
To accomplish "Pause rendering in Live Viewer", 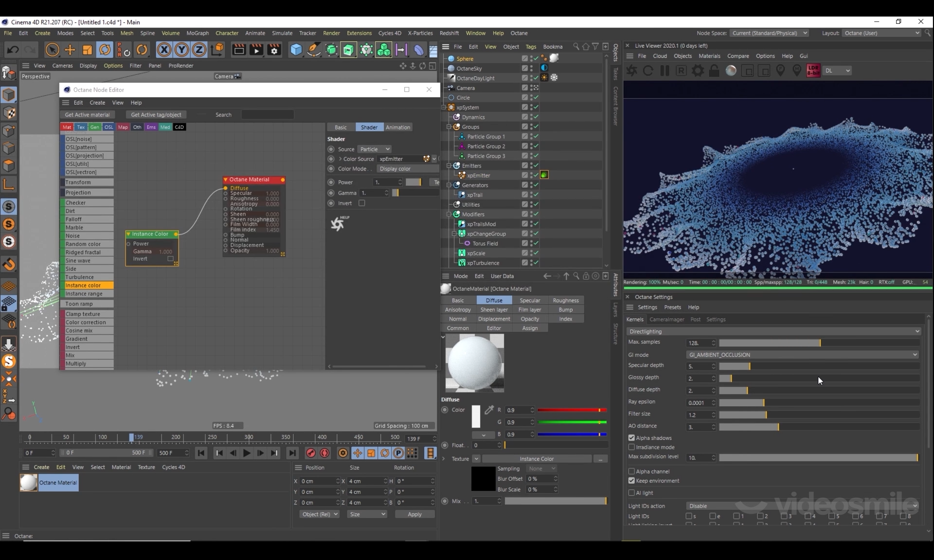I will pos(665,71).
